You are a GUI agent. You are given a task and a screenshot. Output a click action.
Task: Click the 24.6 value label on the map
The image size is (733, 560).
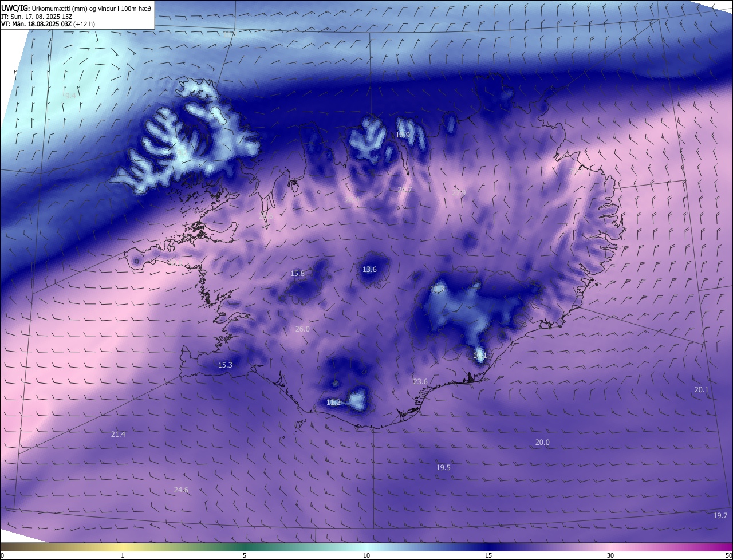(x=181, y=490)
